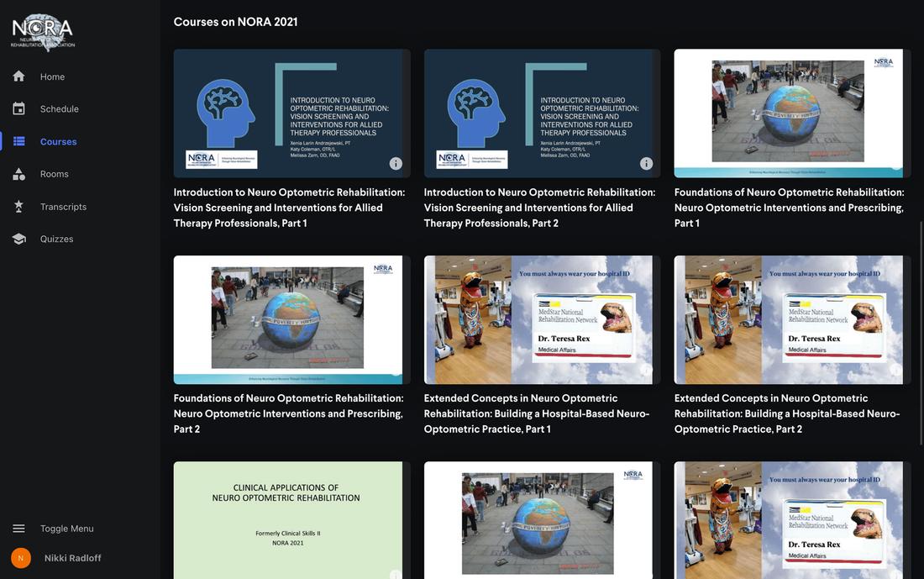Open info for Introduction course Part 2

[645, 162]
